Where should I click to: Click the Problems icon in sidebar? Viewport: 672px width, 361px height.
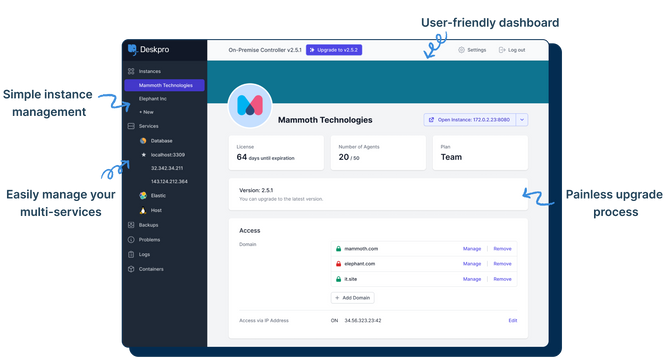[131, 240]
